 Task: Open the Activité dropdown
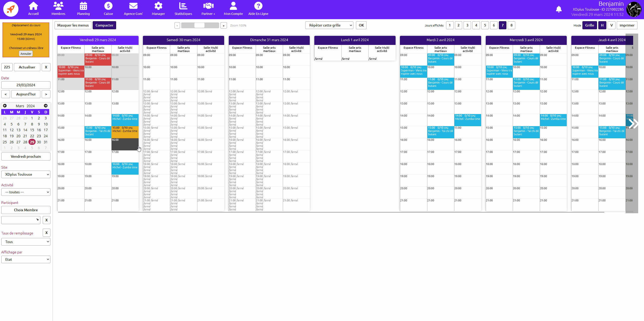pyautogui.click(x=26, y=192)
